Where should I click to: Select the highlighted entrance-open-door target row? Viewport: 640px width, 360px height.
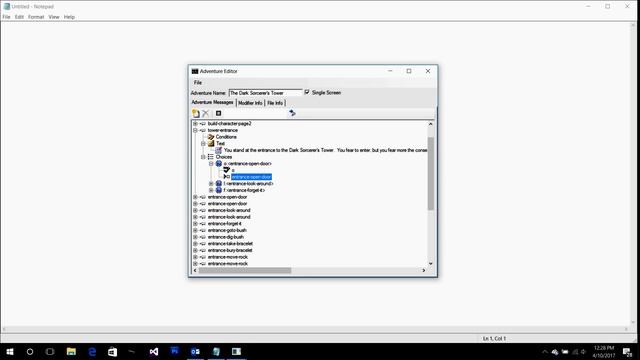251,177
